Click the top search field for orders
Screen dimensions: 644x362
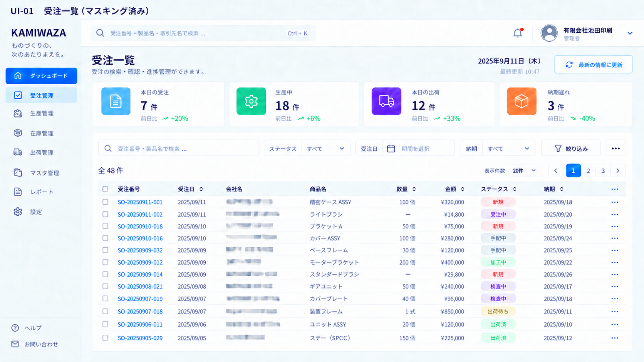point(203,33)
